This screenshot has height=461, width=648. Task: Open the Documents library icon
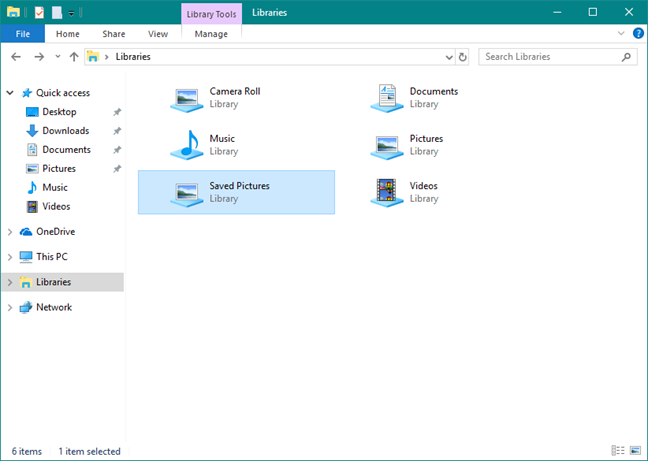[387, 98]
